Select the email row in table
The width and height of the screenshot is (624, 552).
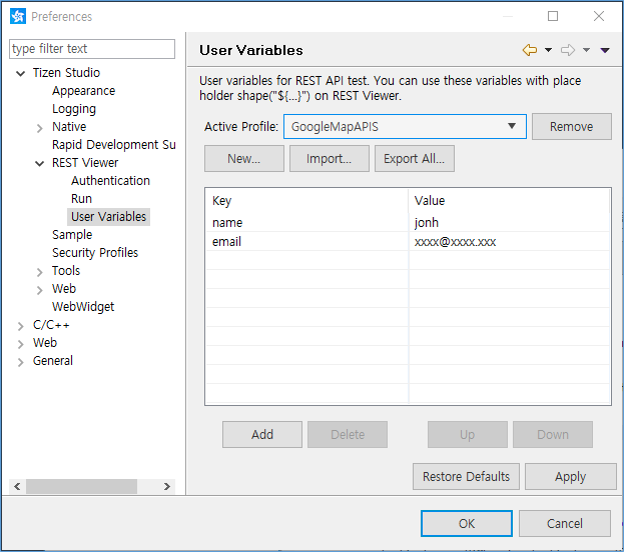click(x=300, y=242)
